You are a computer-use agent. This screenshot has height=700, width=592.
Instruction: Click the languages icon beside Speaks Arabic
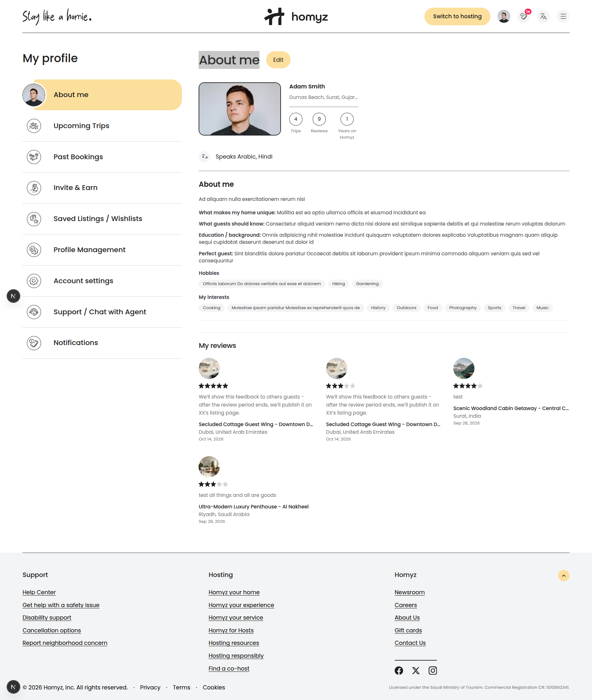(x=204, y=157)
